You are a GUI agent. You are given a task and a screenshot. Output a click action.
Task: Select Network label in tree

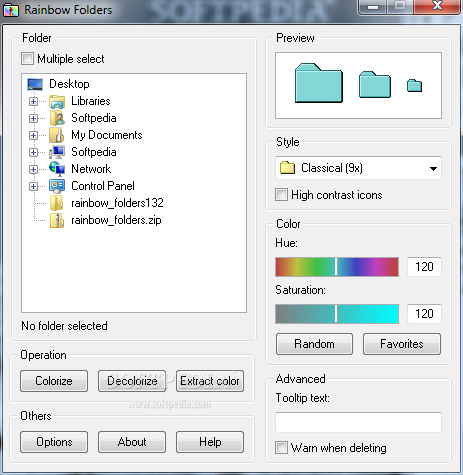tap(91, 169)
